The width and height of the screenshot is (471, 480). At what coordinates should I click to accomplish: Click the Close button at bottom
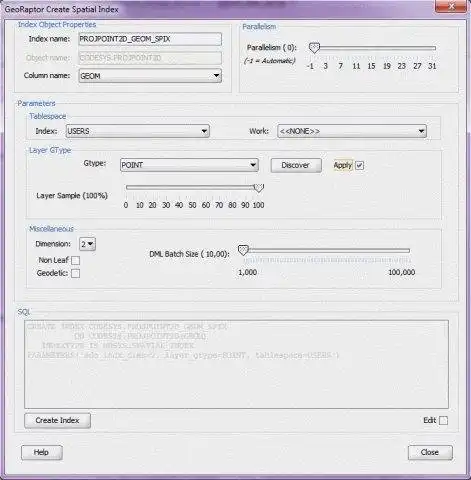click(x=430, y=452)
